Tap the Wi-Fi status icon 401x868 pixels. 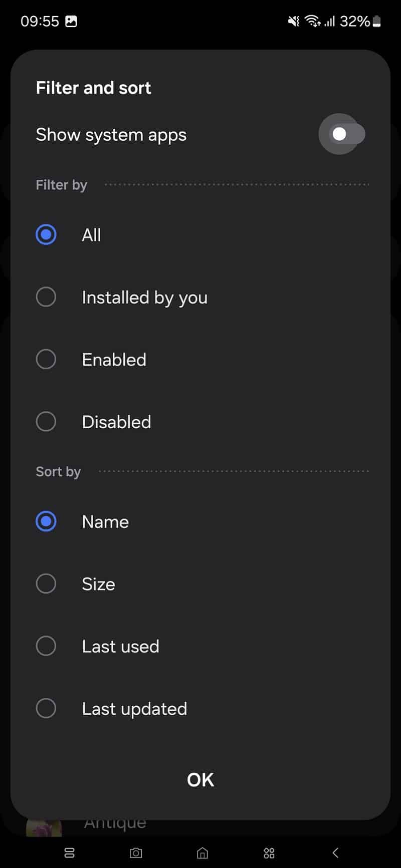coord(313,21)
